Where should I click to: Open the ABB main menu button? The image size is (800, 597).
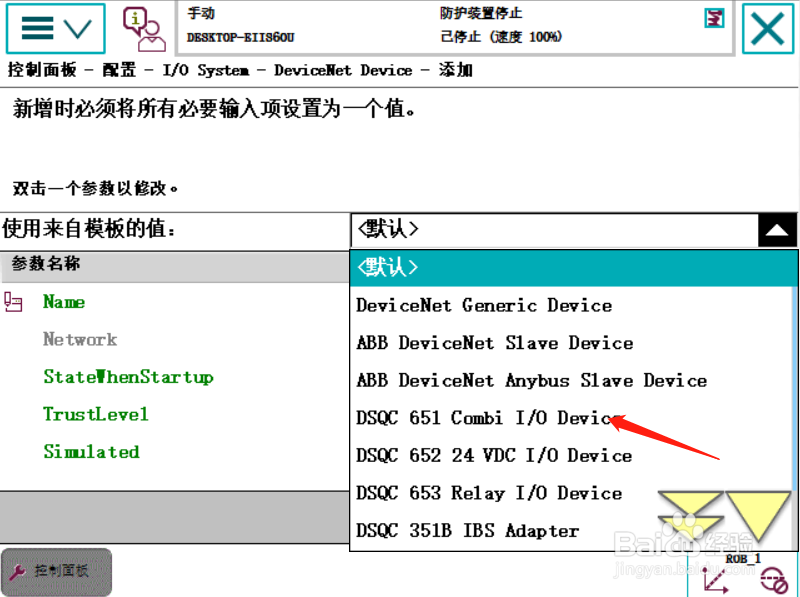pyautogui.click(x=56, y=29)
